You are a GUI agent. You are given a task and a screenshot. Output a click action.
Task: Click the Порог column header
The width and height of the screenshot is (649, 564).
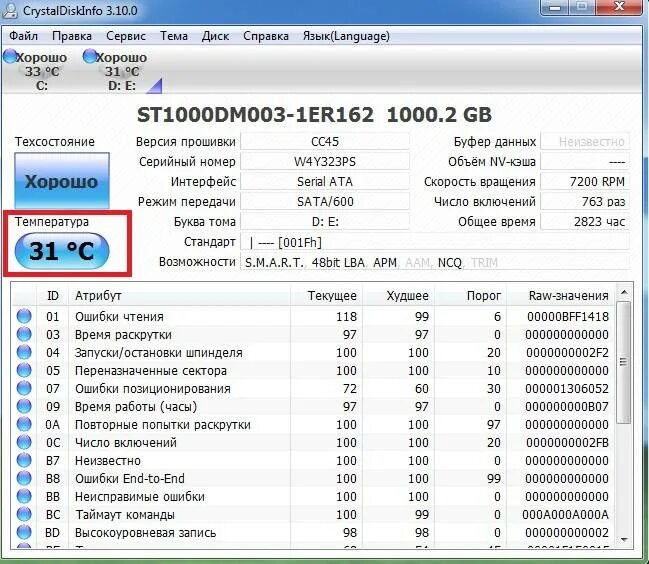(471, 296)
